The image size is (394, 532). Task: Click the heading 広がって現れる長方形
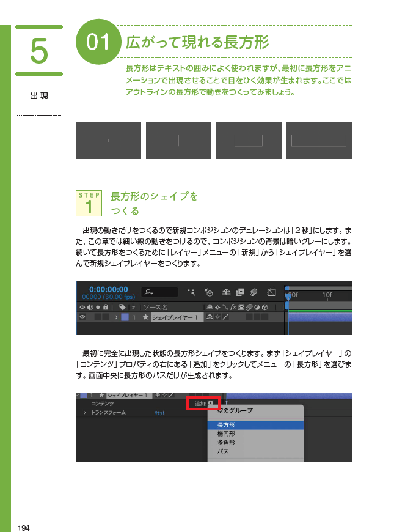click(197, 42)
